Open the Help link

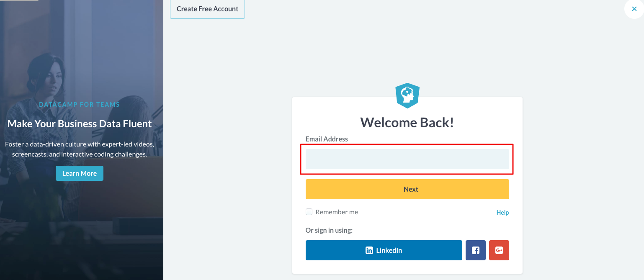pos(502,213)
